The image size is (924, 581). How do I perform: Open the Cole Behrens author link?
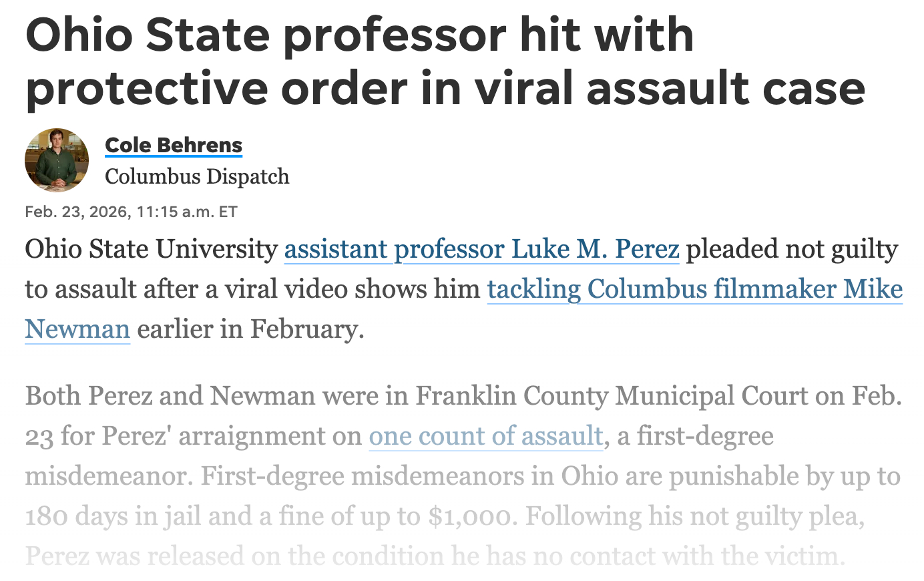coord(174,145)
